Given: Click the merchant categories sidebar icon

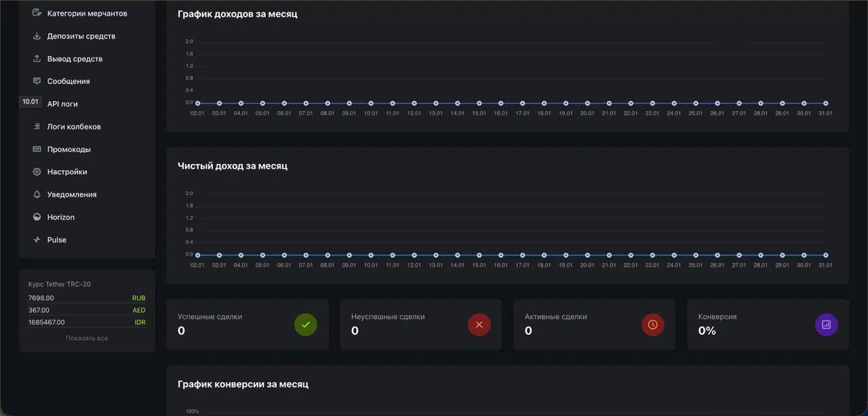Looking at the screenshot, I should [37, 13].
